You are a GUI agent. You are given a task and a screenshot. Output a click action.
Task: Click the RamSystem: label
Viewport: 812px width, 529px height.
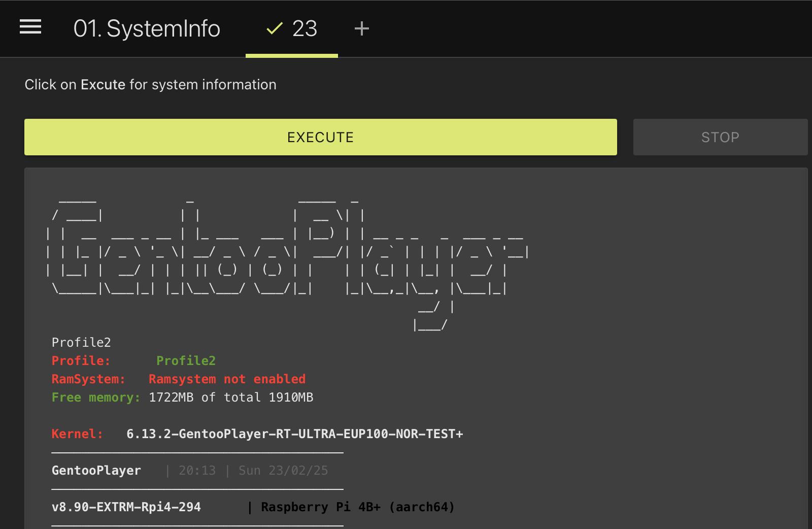[88, 379]
